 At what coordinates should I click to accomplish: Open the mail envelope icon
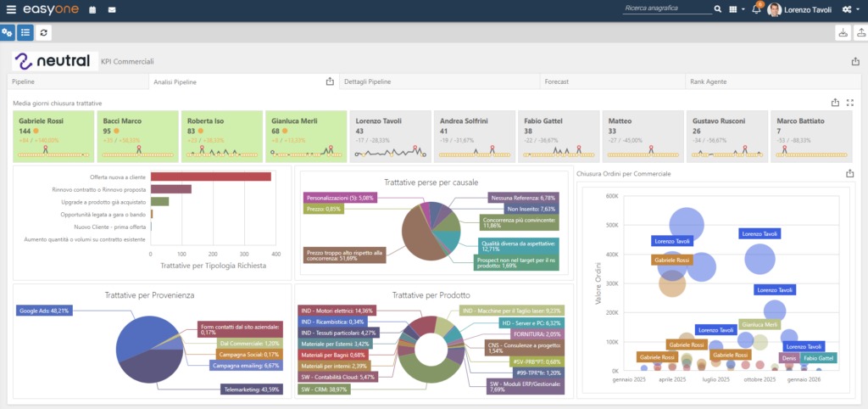click(x=112, y=9)
